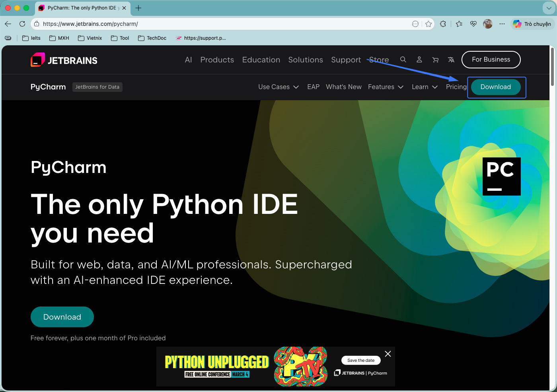Open the browser extensions puzzle icon
The width and height of the screenshot is (557, 392).
(x=443, y=24)
